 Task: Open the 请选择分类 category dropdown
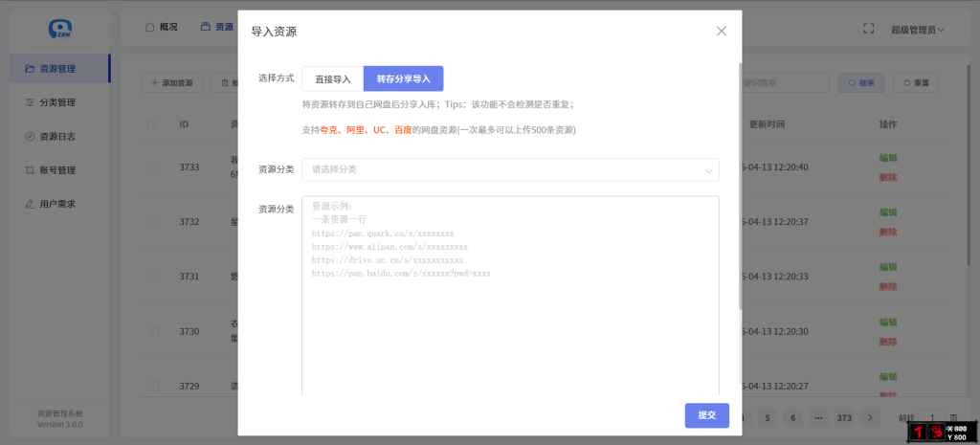pyautogui.click(x=510, y=169)
